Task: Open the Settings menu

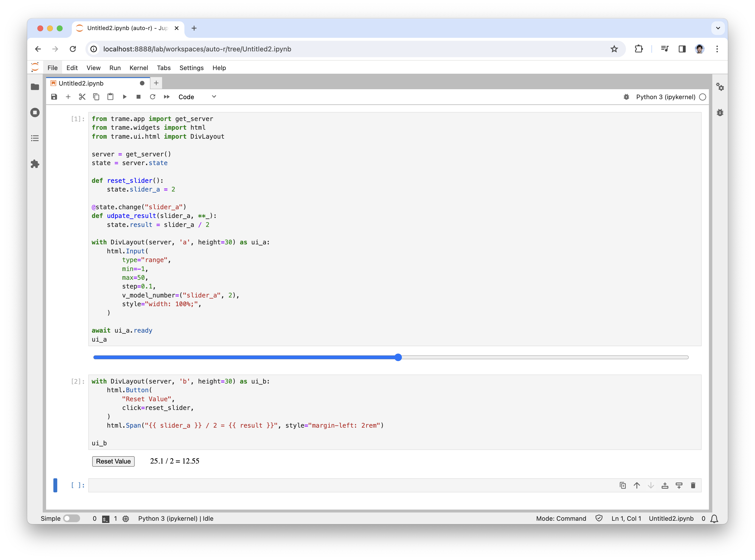Action: 191,68
